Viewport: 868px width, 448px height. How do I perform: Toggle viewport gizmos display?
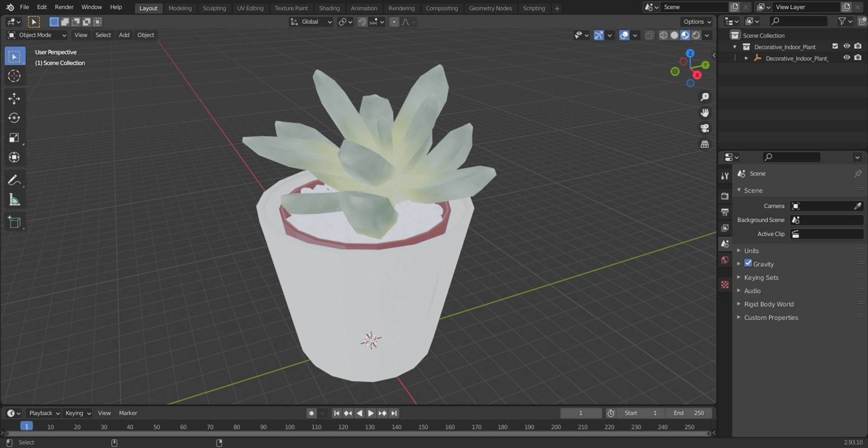click(x=599, y=35)
